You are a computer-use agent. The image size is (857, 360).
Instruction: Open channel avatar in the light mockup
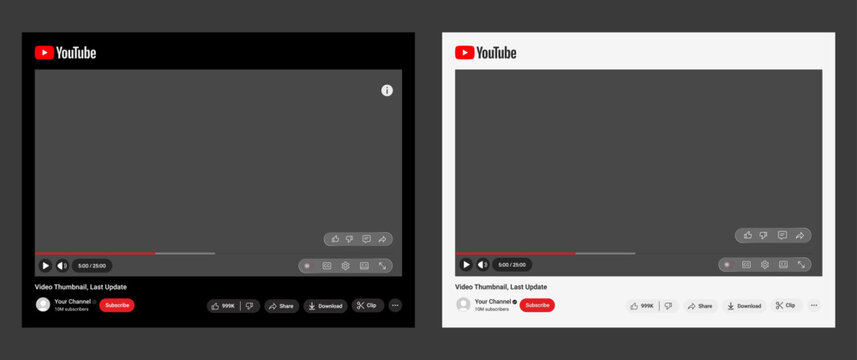click(x=463, y=305)
